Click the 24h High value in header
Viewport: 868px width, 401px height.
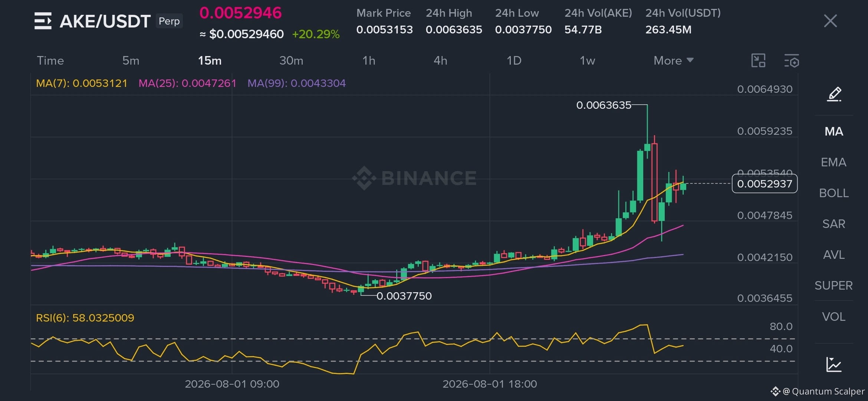(x=454, y=30)
